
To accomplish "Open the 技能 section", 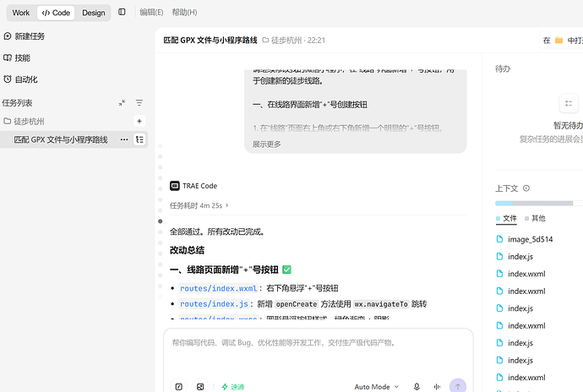I will point(17,57).
